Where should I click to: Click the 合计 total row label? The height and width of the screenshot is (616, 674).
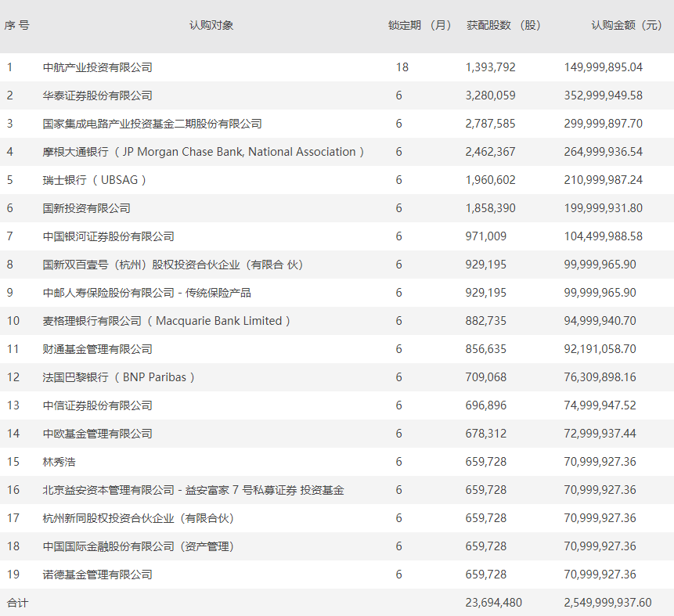click(x=17, y=603)
